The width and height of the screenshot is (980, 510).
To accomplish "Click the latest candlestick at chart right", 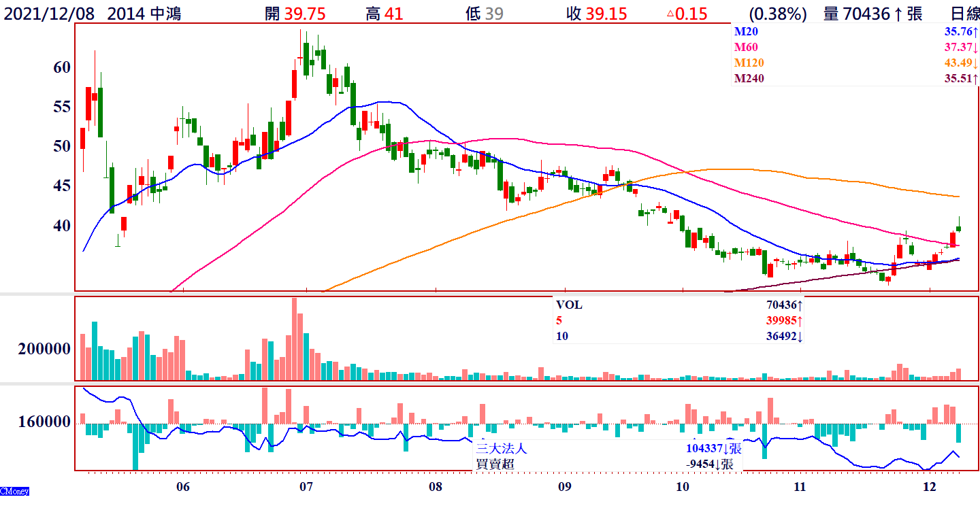I will (959, 228).
